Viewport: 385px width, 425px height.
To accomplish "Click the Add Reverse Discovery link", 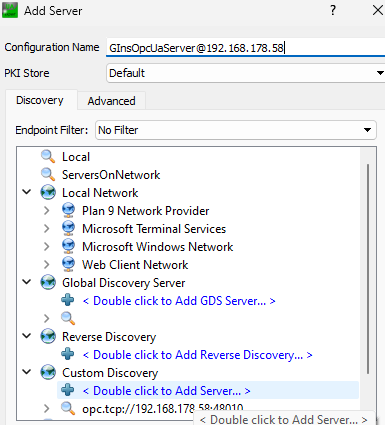I will pos(197,355).
